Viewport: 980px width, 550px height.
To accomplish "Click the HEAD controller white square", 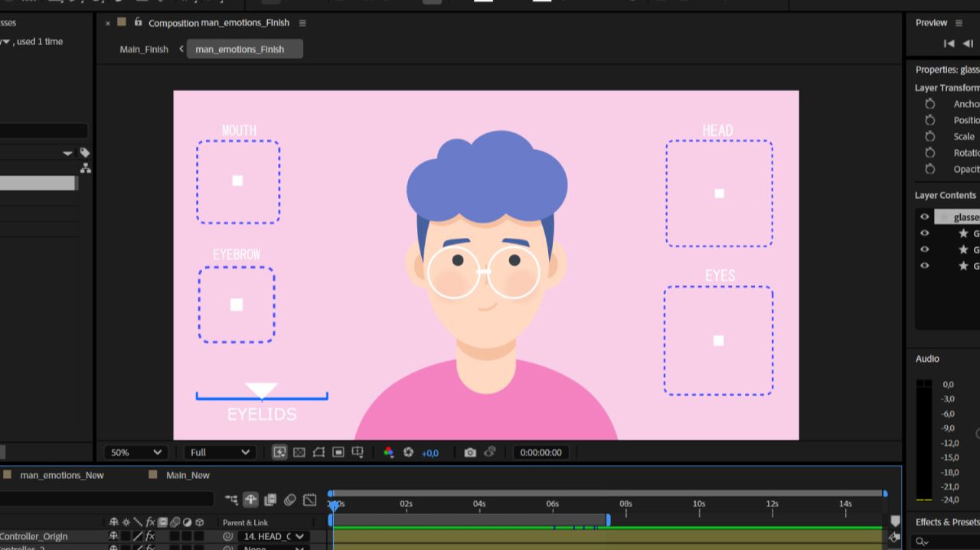I will point(719,194).
